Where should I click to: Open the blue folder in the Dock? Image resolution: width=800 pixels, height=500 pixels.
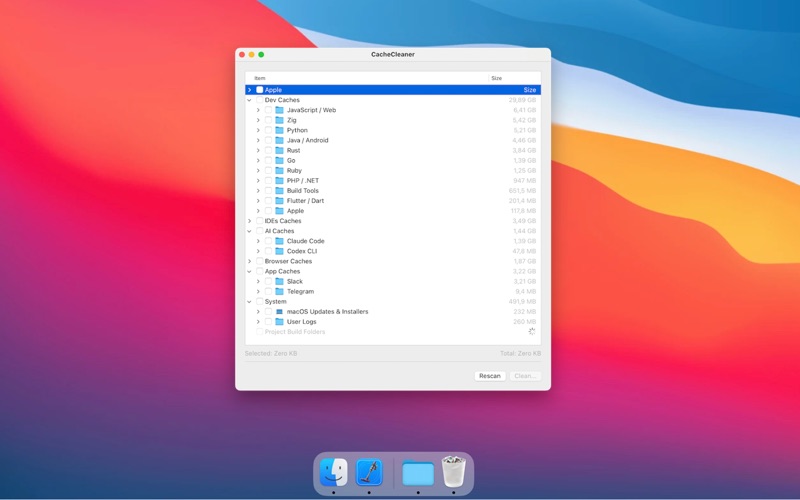pyautogui.click(x=418, y=473)
